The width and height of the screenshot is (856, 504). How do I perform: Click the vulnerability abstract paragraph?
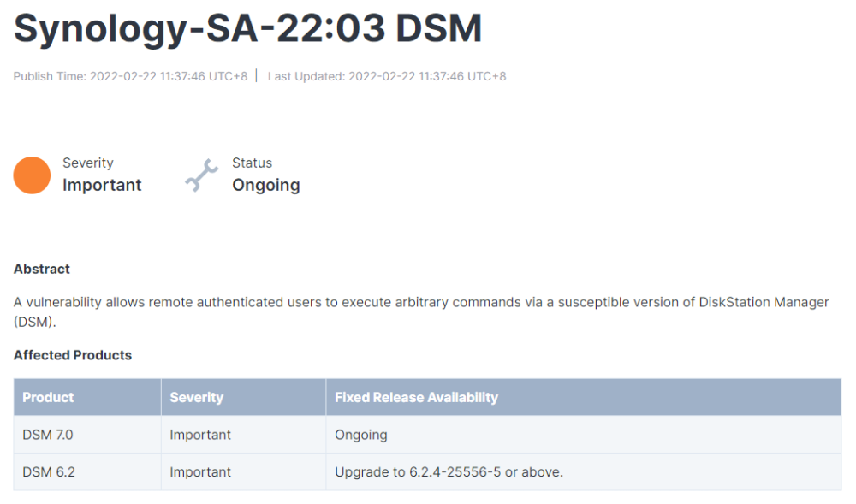(421, 302)
